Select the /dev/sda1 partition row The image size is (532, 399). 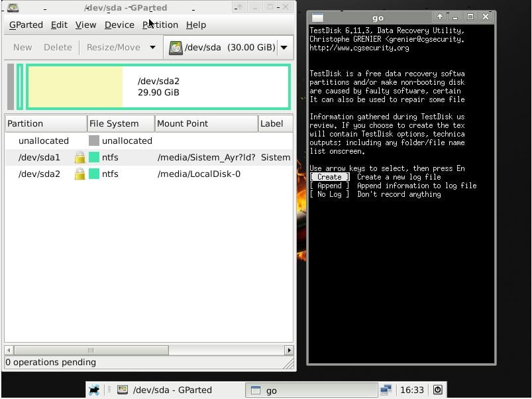[x=148, y=157]
